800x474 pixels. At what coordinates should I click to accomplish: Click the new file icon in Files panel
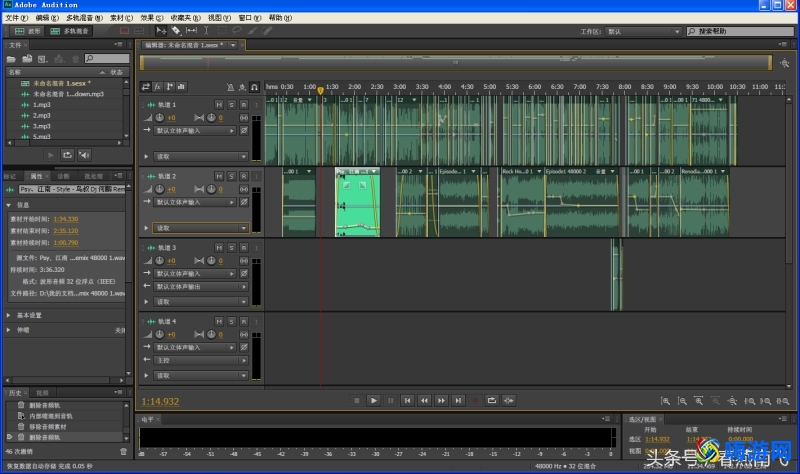click(x=43, y=59)
